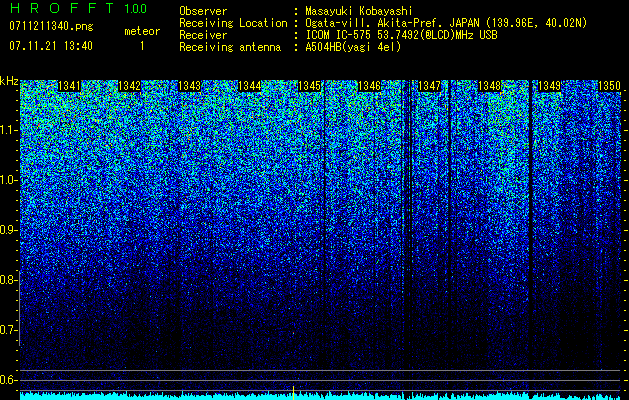
Task: Click the meteor count label
Action: click(x=142, y=31)
